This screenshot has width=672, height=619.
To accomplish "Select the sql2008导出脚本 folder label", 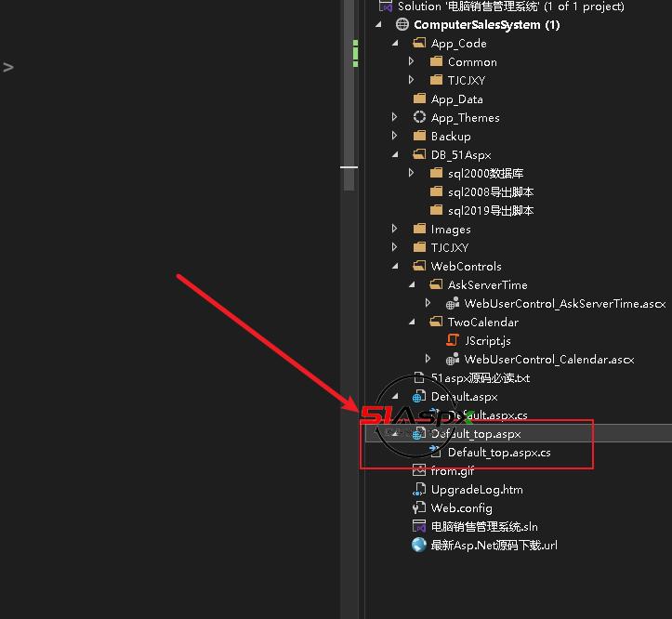I will (x=491, y=191).
